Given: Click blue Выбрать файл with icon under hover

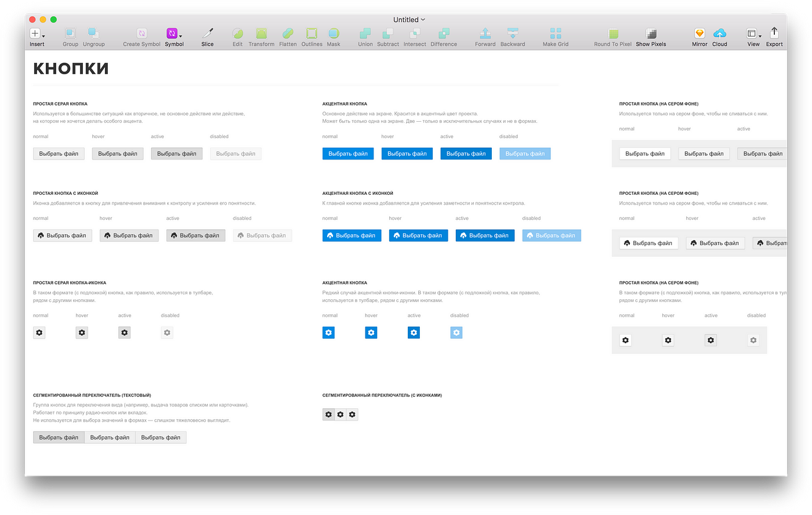Looking at the screenshot, I should click(x=418, y=235).
